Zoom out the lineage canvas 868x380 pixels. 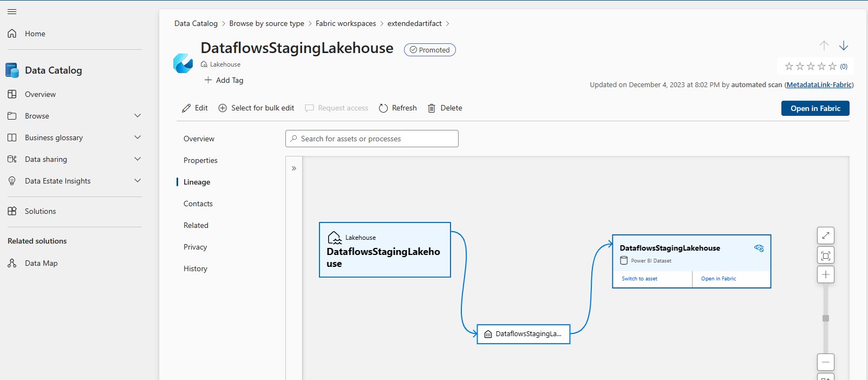click(x=826, y=362)
